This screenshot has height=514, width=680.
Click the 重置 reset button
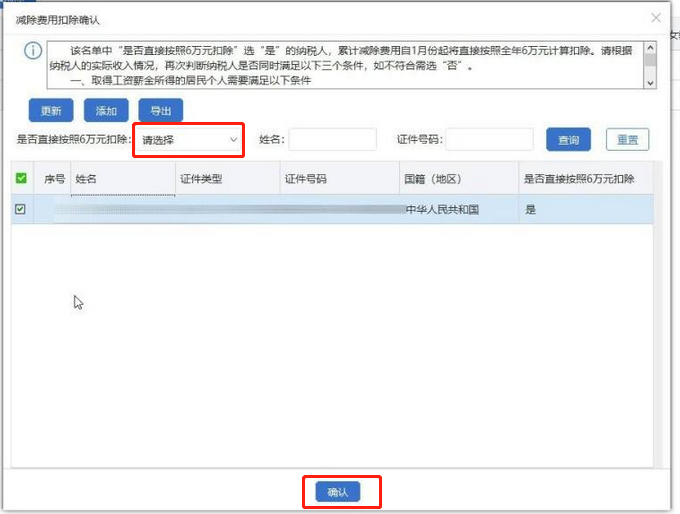[628, 139]
